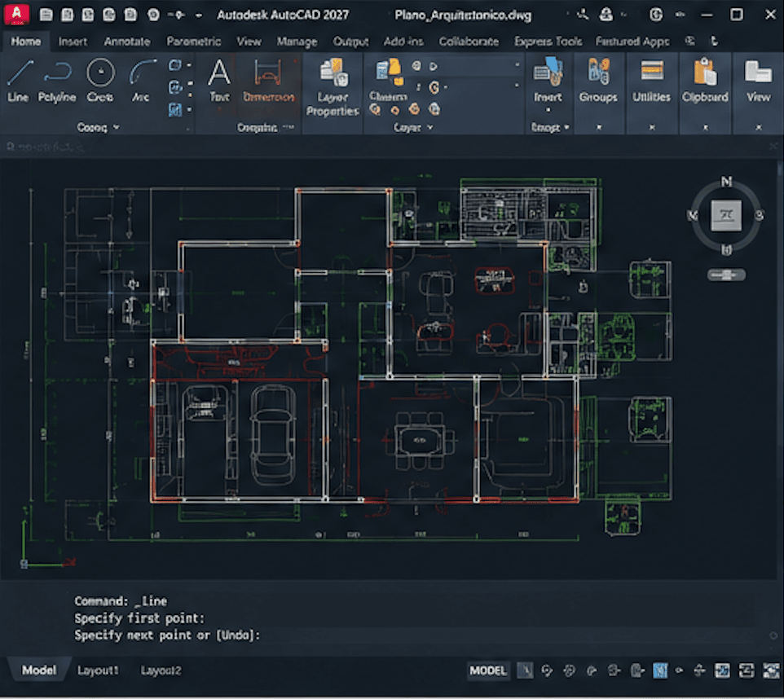784x699 pixels.
Task: Select the Polyline tool
Action: click(57, 81)
